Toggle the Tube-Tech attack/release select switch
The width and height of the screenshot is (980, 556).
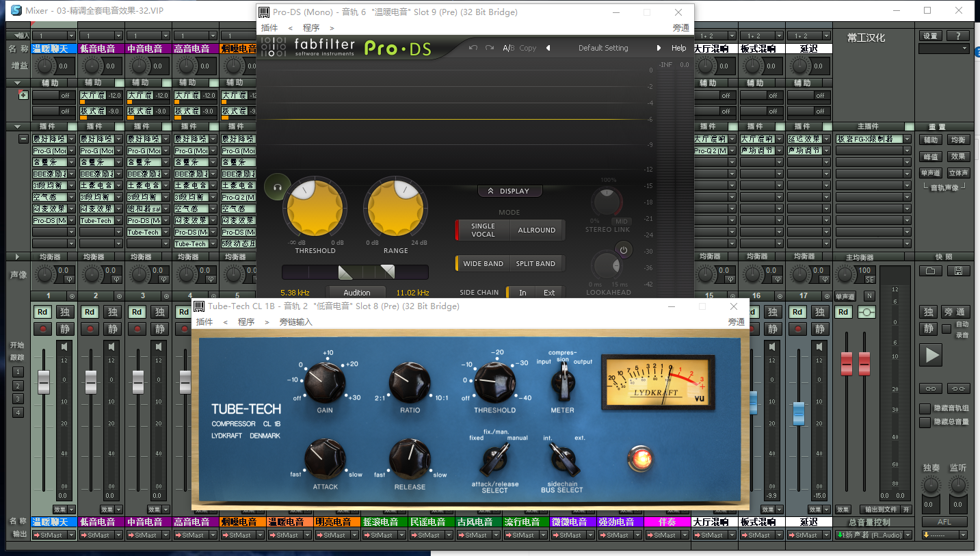495,459
